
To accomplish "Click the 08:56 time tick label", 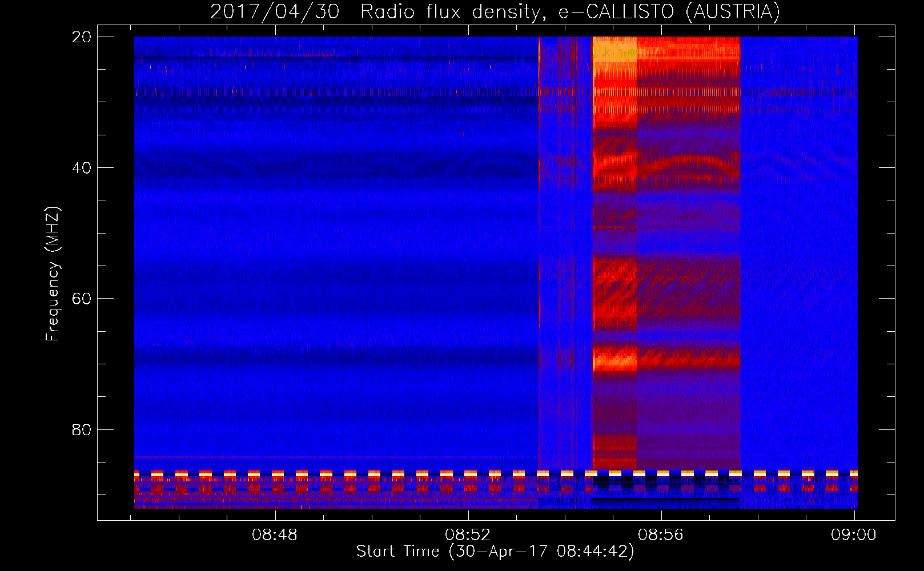I will click(661, 534).
